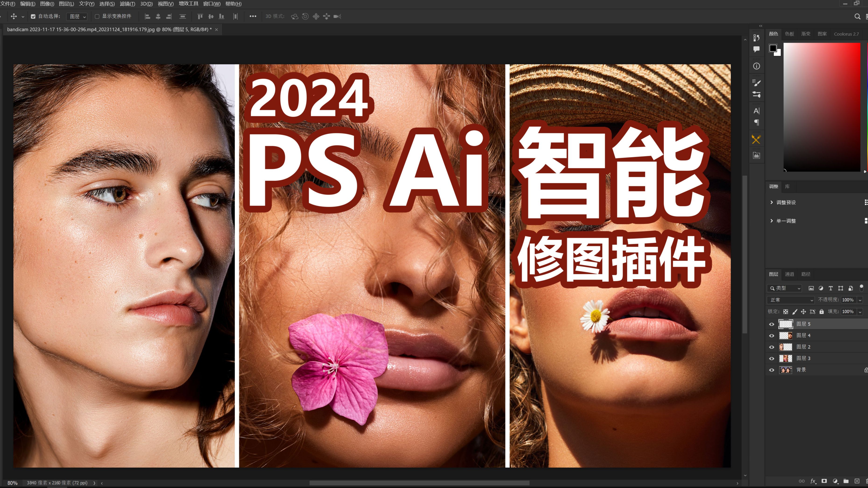The image size is (868, 488).
Task: Uncheck the 自动选择 checkbox
Action: tap(33, 16)
